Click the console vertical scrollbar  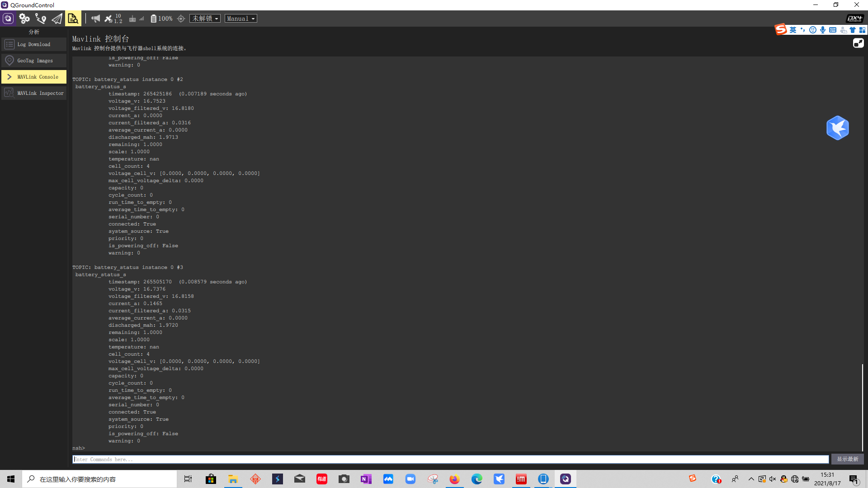pos(862,407)
